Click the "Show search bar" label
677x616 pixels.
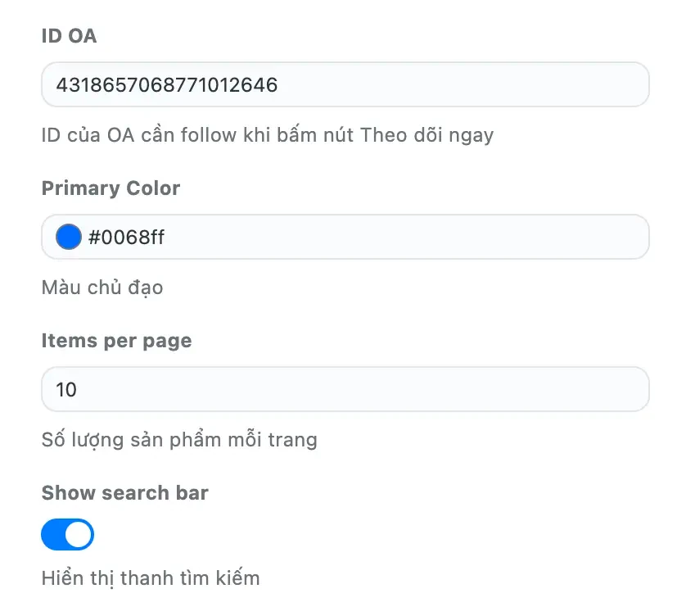[124, 493]
